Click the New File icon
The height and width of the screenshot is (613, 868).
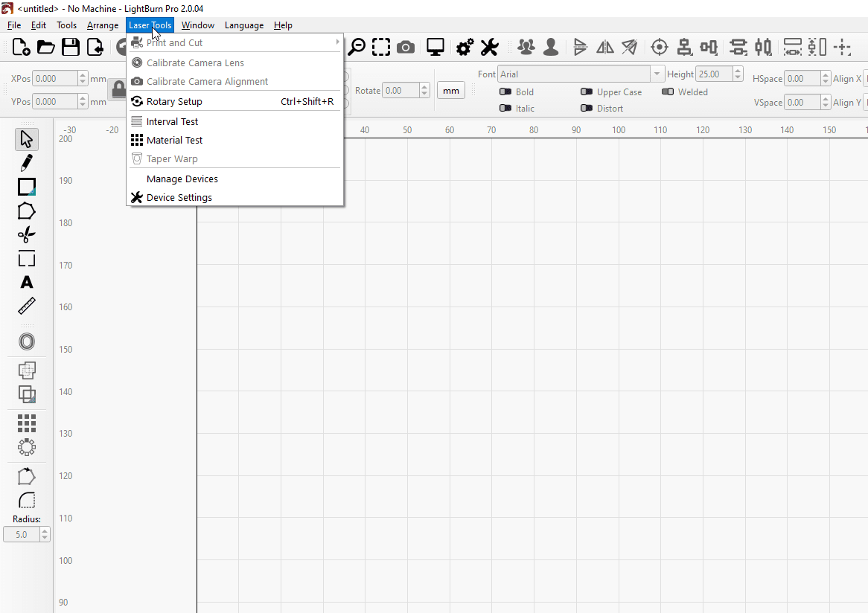[21, 47]
